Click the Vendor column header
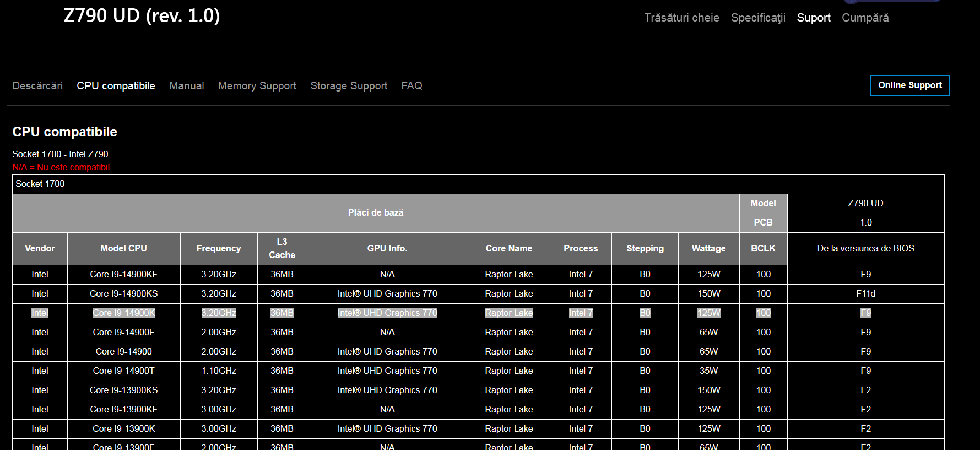This screenshot has width=980, height=450. (40, 249)
